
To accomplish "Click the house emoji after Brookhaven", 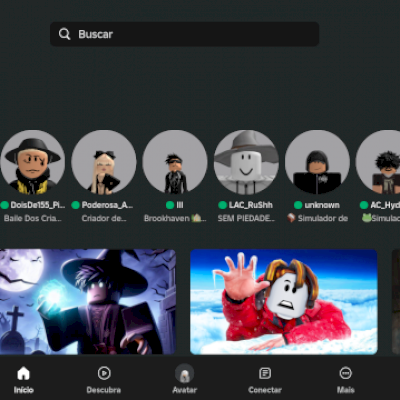I will pos(197,218).
